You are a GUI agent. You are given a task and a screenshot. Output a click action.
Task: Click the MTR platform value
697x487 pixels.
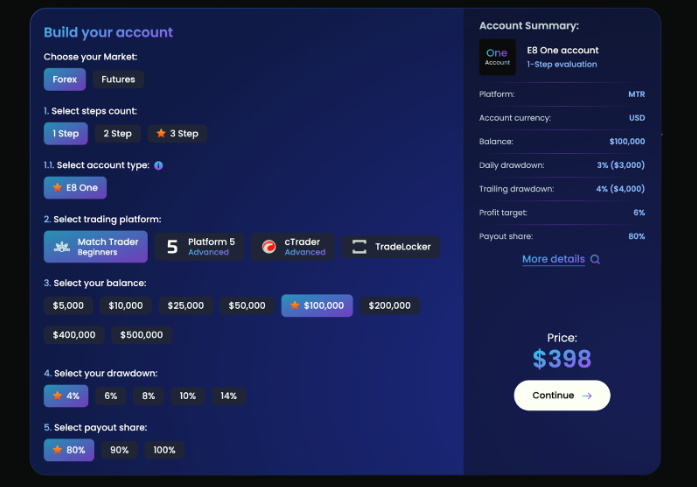(x=637, y=94)
